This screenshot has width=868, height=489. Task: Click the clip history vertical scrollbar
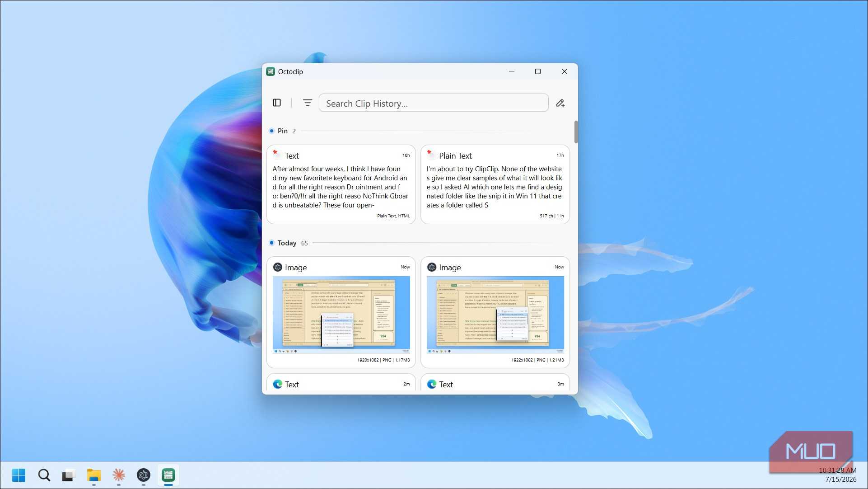point(576,132)
